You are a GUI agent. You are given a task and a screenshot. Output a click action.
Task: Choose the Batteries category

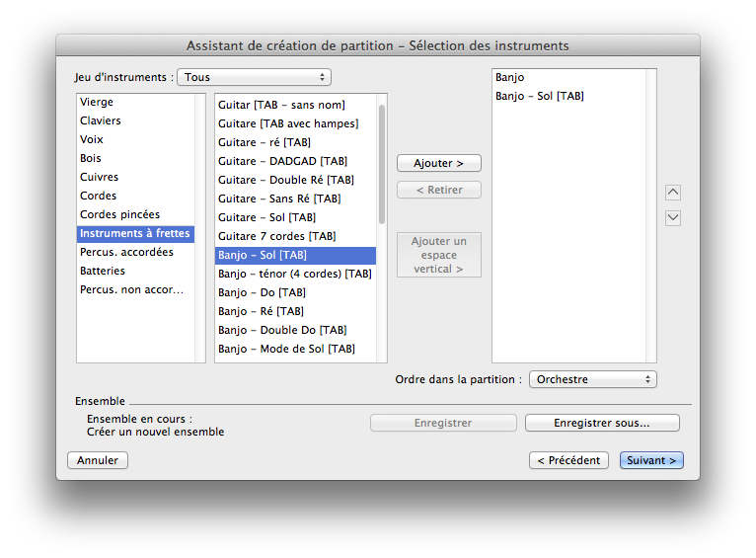point(103,271)
